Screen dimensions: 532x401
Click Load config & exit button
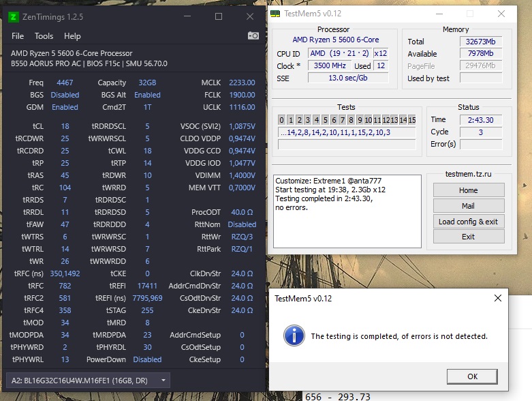[x=469, y=222]
